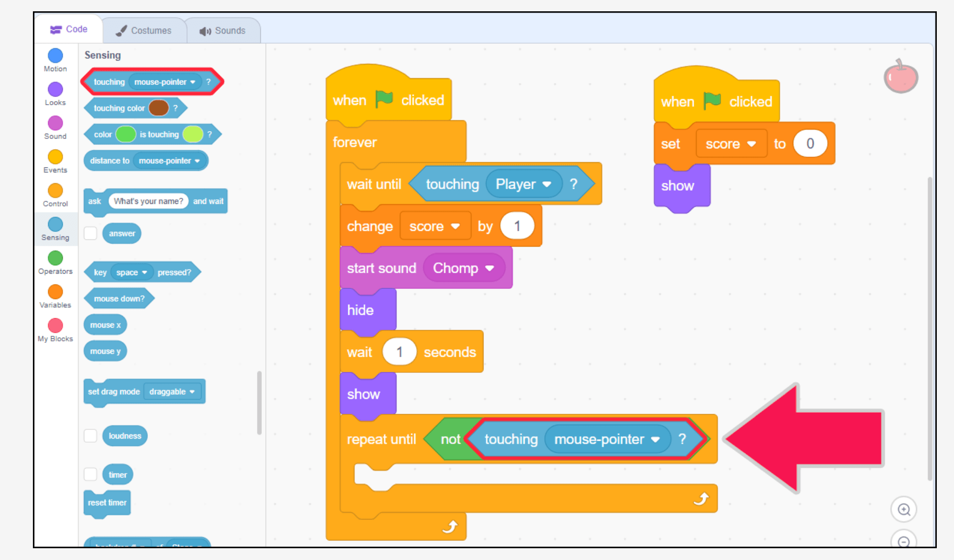This screenshot has width=954, height=560.
Task: Tick the loudness checkbox
Action: pyautogui.click(x=90, y=436)
